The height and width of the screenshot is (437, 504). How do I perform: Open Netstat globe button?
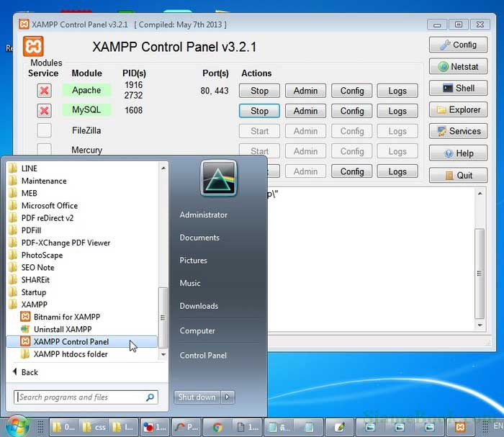point(458,66)
